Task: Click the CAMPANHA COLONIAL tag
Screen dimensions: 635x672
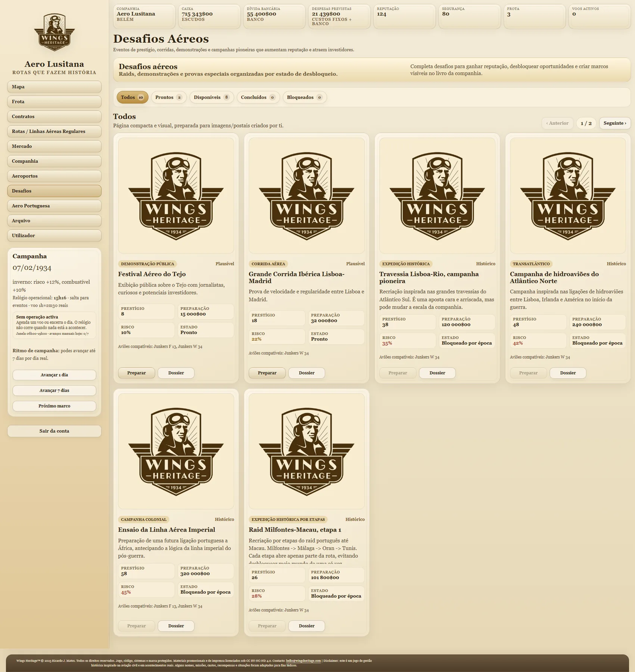Action: coord(144,520)
